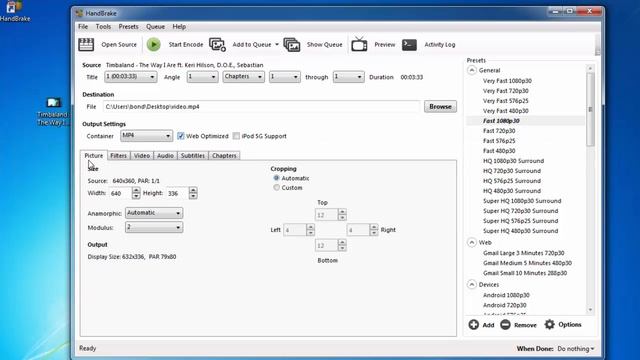Increase Height with the stepper arrows

(x=193, y=190)
